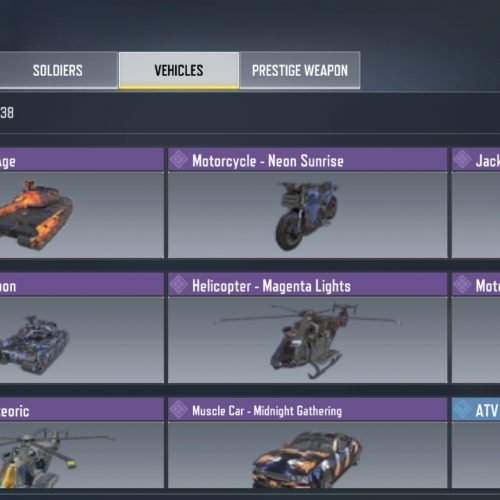Open the partially visible Jack skin card

476,203
